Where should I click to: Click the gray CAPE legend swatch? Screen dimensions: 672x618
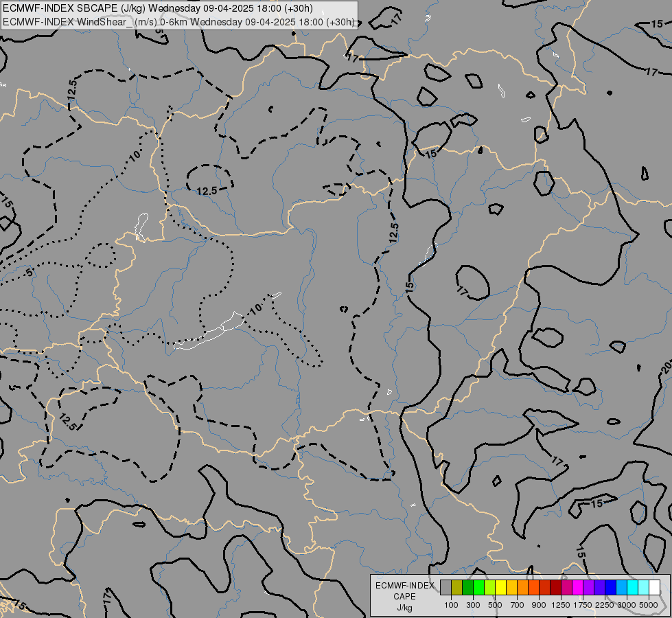point(445,588)
